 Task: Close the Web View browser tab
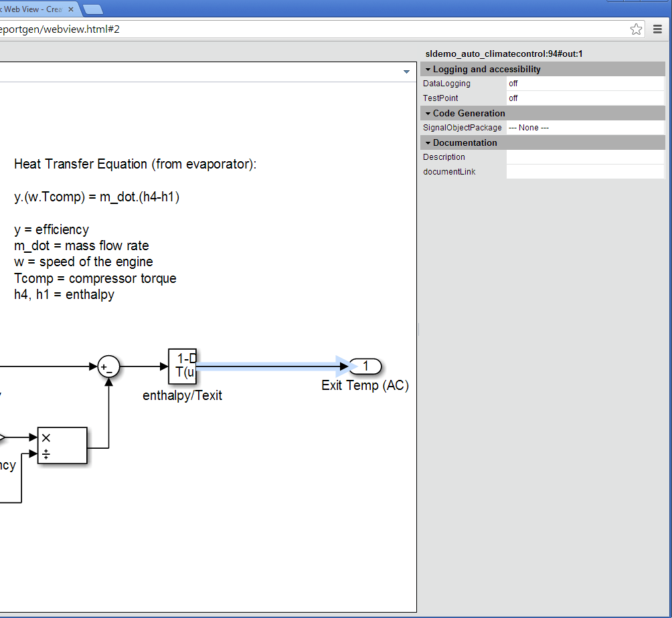(x=71, y=9)
